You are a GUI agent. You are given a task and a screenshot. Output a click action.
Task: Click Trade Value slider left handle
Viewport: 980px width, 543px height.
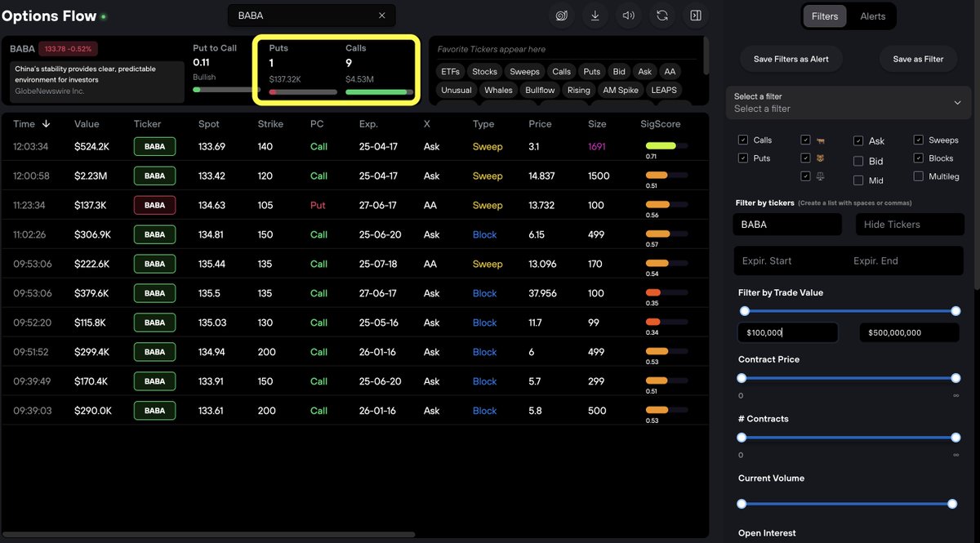point(744,311)
